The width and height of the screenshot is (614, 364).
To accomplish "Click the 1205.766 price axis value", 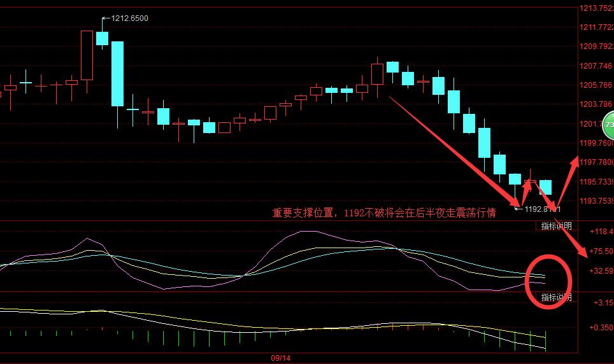I will 596,85.
